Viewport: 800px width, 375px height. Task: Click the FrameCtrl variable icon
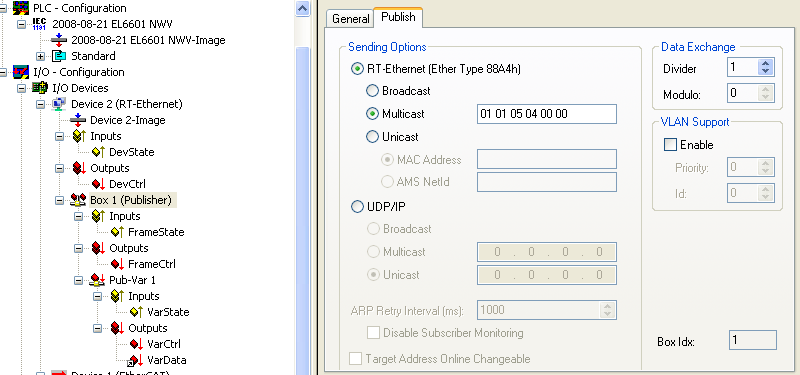coord(116,264)
